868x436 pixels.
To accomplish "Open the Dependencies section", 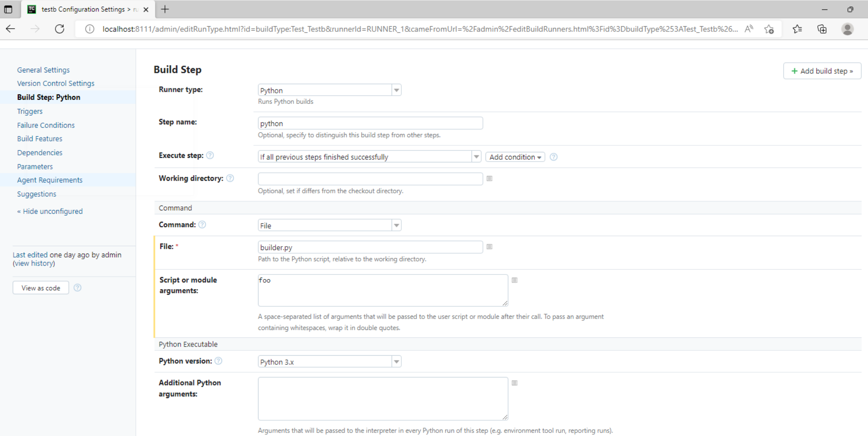I will click(x=40, y=153).
